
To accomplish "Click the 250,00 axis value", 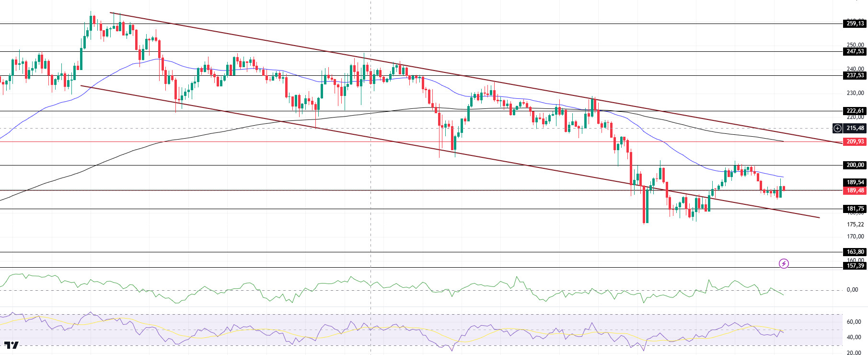I will (855, 45).
